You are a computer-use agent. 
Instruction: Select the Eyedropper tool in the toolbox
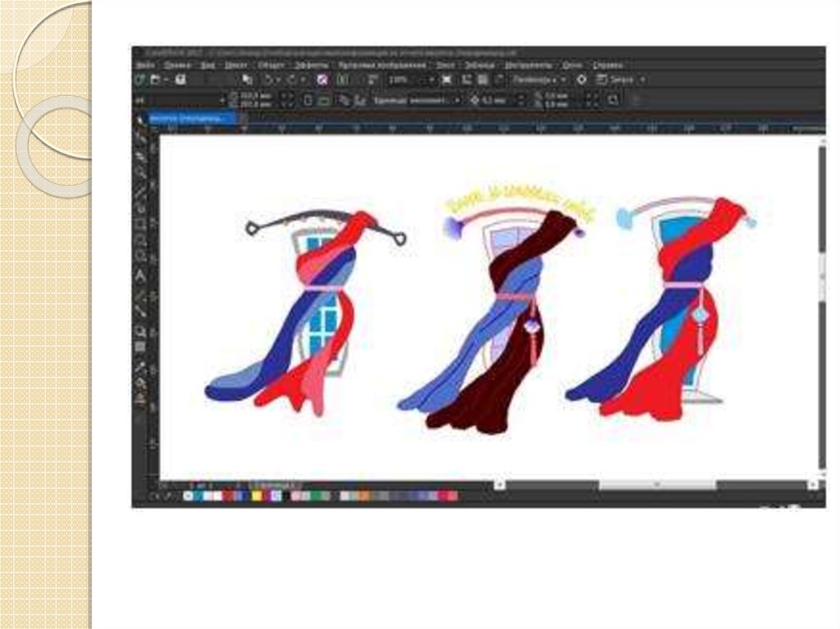(141, 365)
